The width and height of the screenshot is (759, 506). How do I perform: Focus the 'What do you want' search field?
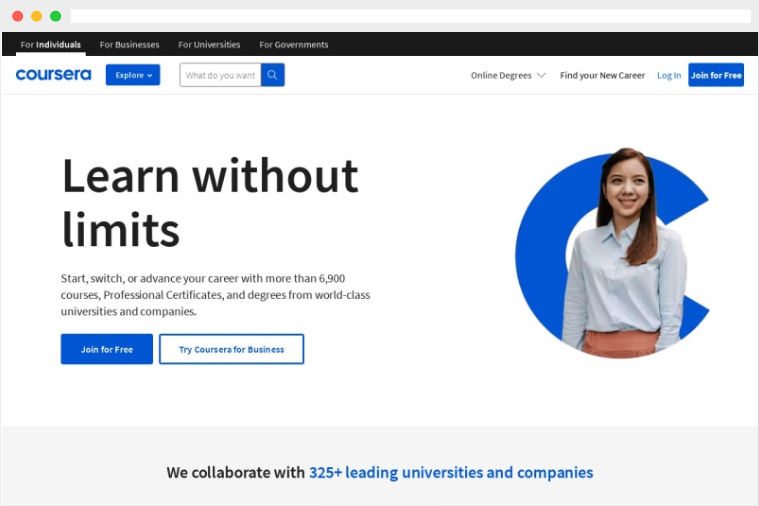220,75
